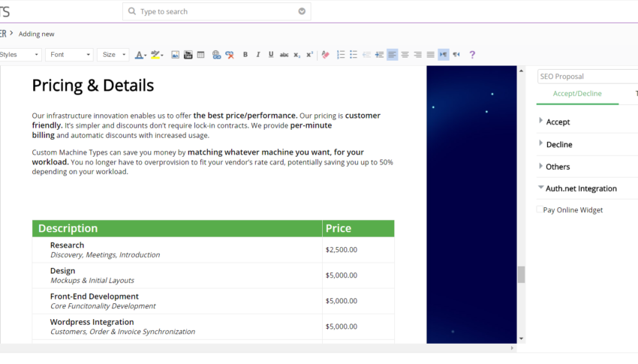Screen dimensions: 638x364
Task: Decrease the paragraph indent
Action: click(x=366, y=55)
